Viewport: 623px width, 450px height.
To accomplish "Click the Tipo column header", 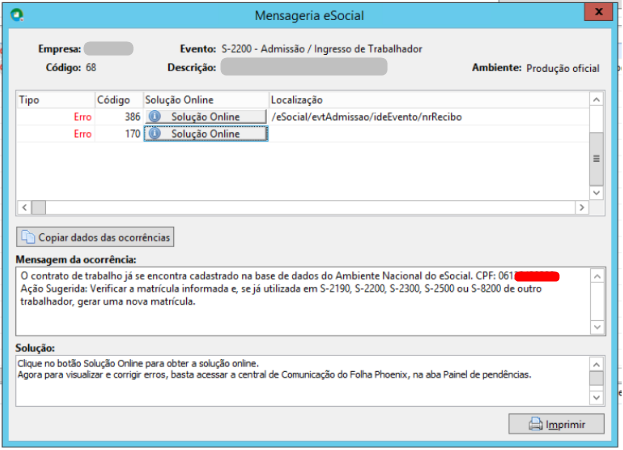I will [55, 100].
